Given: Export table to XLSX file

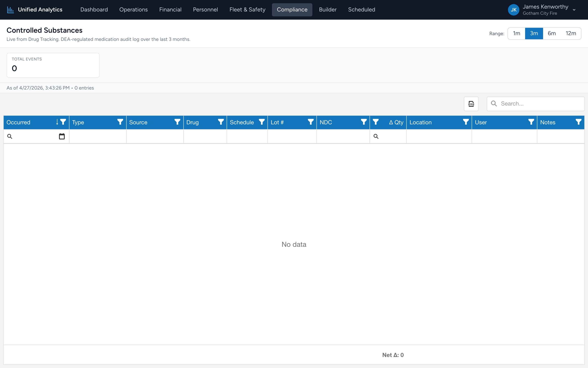Looking at the screenshot, I should [x=471, y=104].
